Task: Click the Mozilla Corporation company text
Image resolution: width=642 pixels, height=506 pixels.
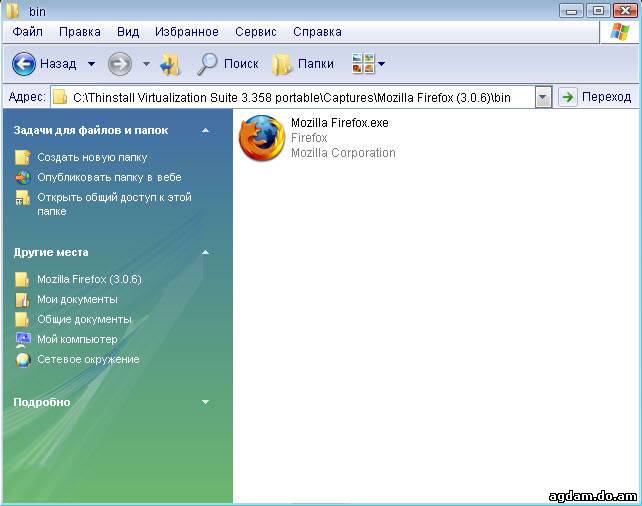Action: [x=343, y=153]
